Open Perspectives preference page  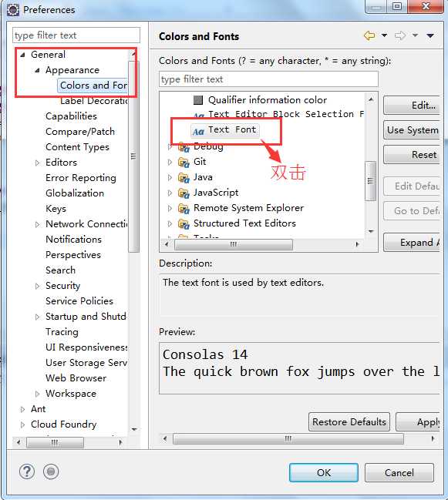pyautogui.click(x=73, y=255)
